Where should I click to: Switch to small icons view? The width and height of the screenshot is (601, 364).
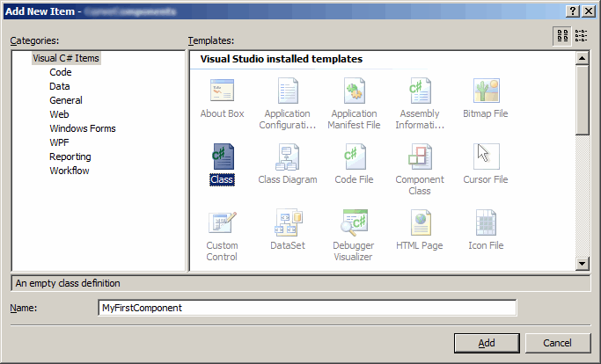pos(581,36)
